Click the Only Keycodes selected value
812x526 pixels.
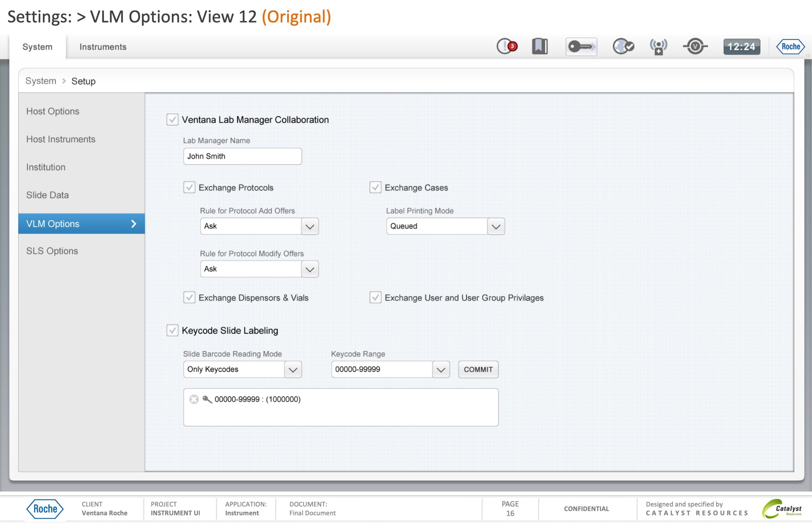(x=212, y=369)
